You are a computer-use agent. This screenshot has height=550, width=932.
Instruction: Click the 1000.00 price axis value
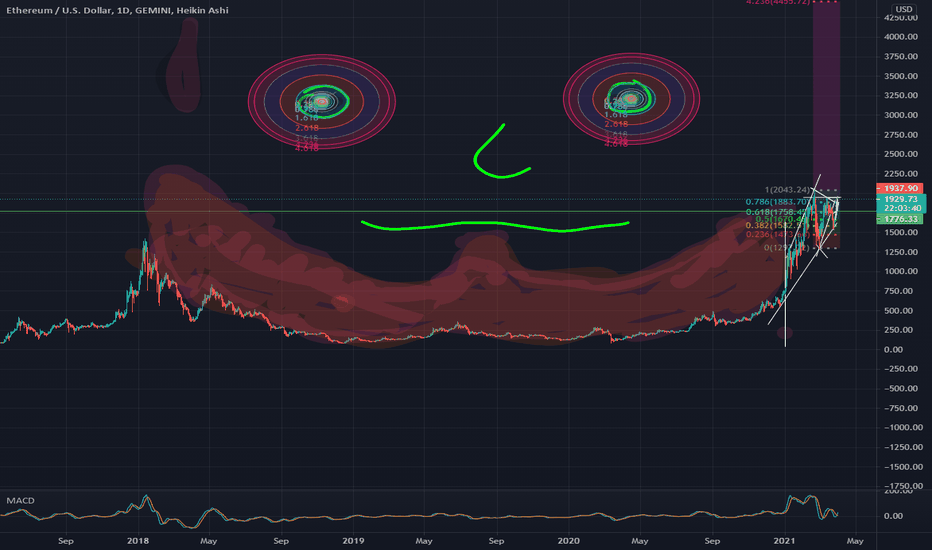point(900,271)
